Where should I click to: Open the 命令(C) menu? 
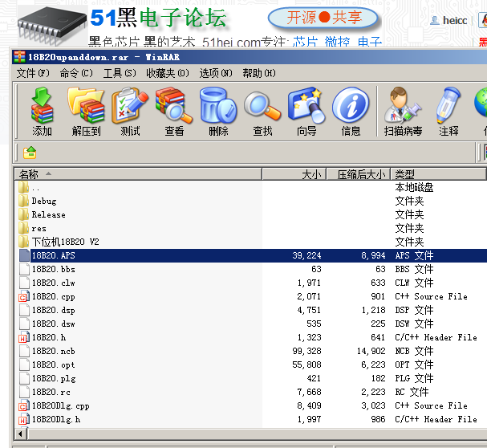pyautogui.click(x=76, y=73)
